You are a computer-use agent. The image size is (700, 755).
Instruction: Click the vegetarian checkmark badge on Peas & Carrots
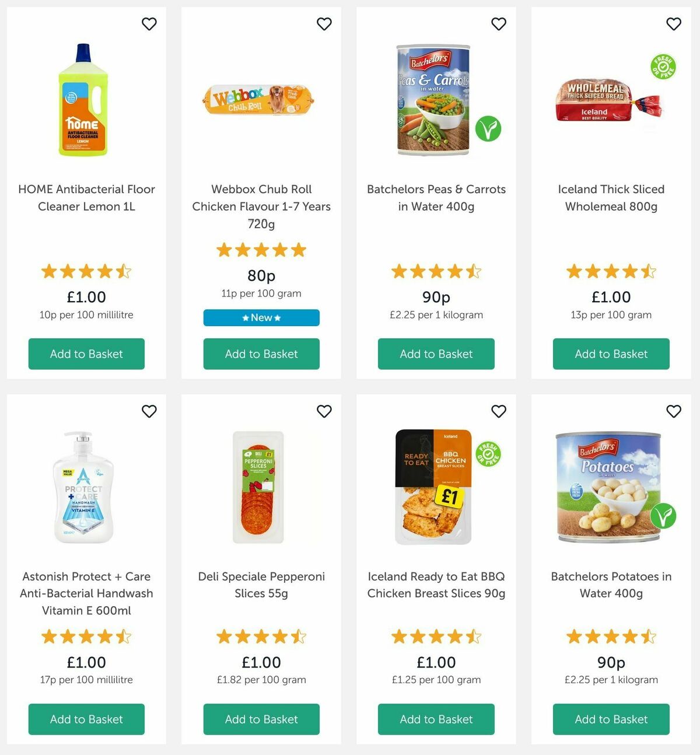pyautogui.click(x=489, y=130)
